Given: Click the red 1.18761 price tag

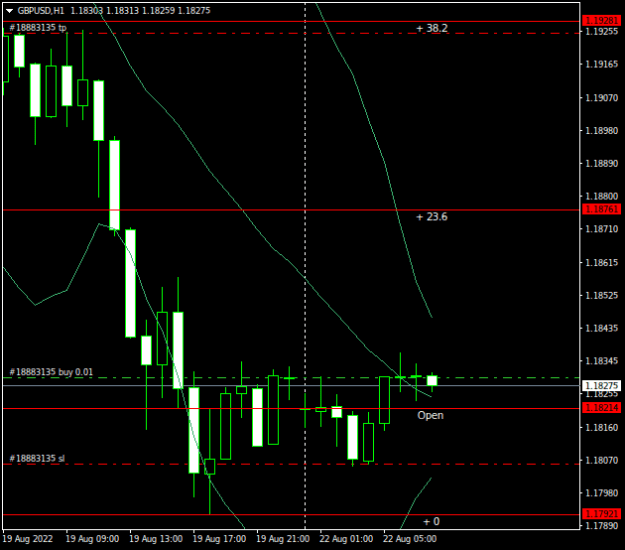Looking at the screenshot, I should point(601,209).
